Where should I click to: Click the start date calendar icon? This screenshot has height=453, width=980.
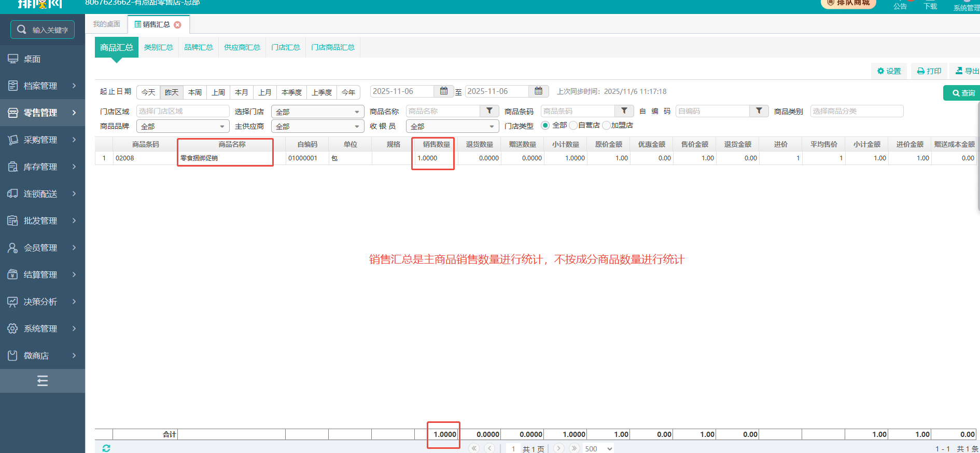click(443, 91)
